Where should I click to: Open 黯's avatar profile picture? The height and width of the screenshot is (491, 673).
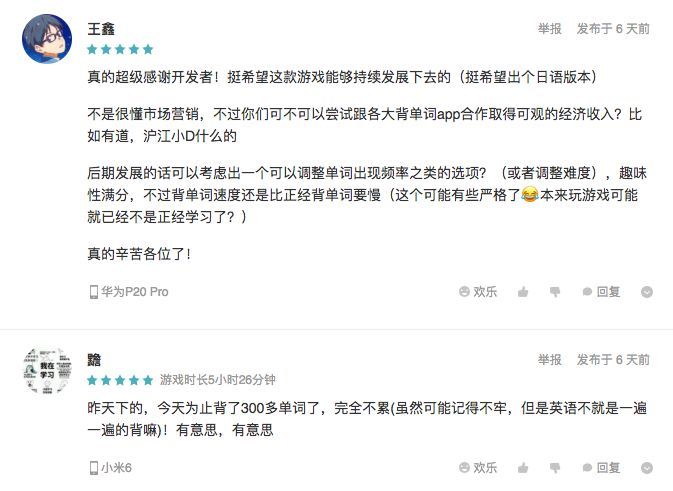[x=46, y=370]
